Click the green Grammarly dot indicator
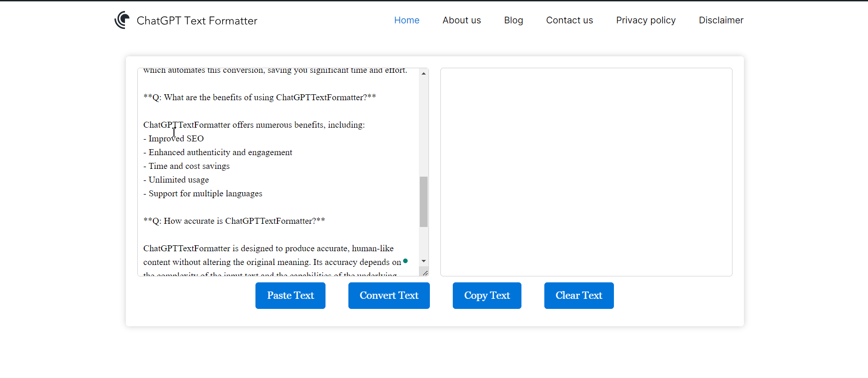Screen dimensions: 868x378 pyautogui.click(x=405, y=261)
